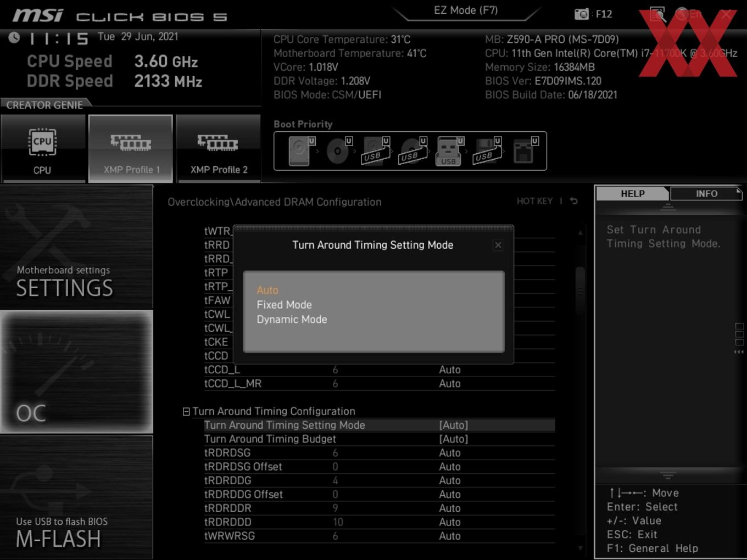Screen dimensions: 747x560
Task: Choose Fixed Mode in the popup
Action: point(284,305)
